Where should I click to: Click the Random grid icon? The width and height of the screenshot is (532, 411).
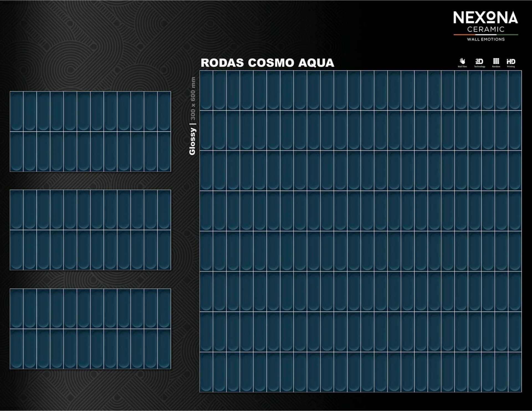[x=496, y=62]
